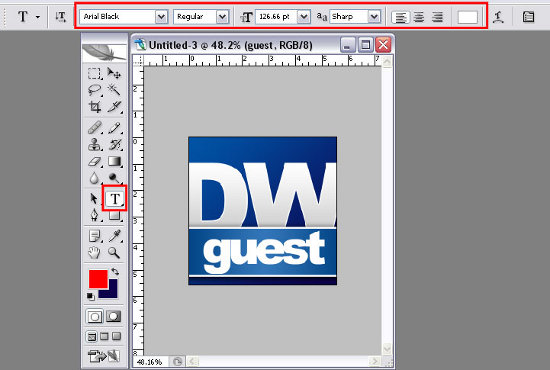Select the Magic Wand tool

tap(114, 90)
